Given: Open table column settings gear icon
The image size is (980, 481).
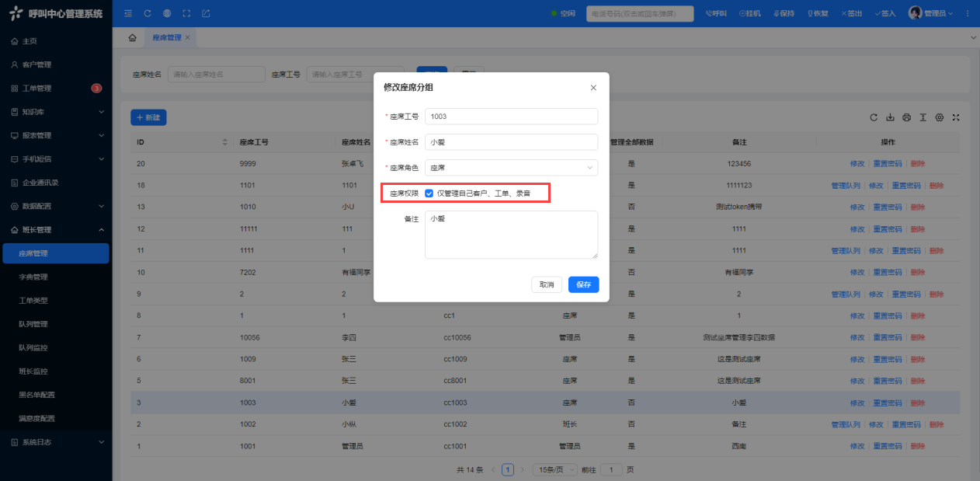Looking at the screenshot, I should point(940,117).
